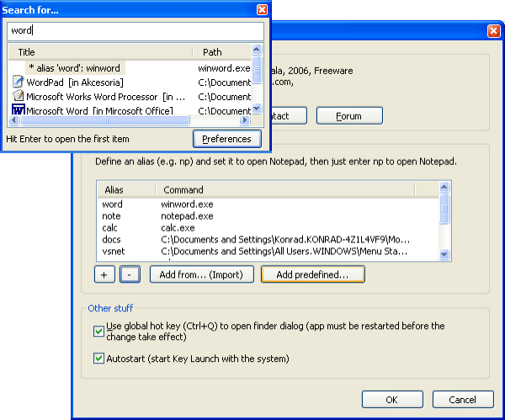Click the notepad.exe command cell
Image resolution: width=505 pixels, height=420 pixels.
point(187,215)
